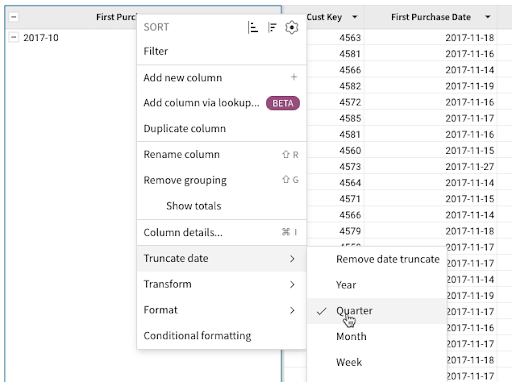Screen dimensions: 512x382
Task: Click the sort descending icon
Action: [x=272, y=27]
